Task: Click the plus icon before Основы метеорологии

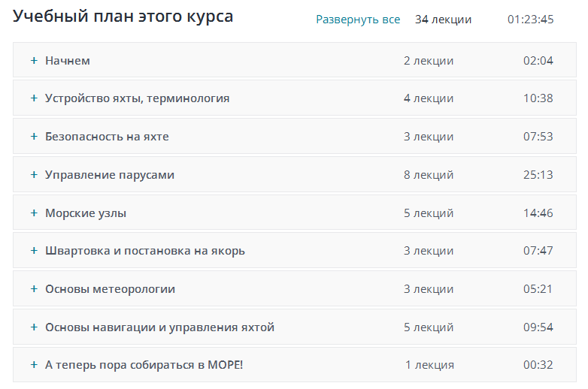Action: click(34, 289)
